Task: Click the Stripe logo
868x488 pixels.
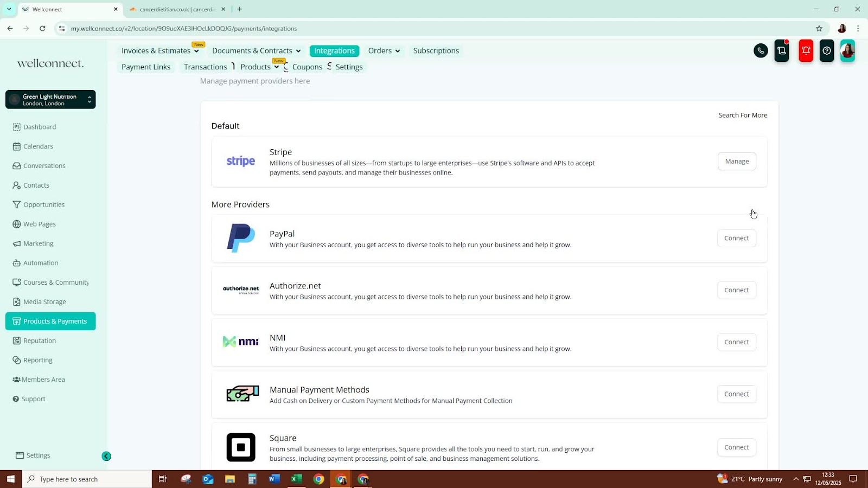Action: 241,161
